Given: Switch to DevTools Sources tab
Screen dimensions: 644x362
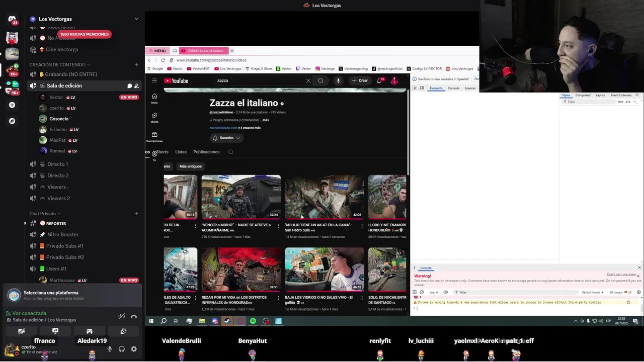Looking at the screenshot, I should [470, 88].
